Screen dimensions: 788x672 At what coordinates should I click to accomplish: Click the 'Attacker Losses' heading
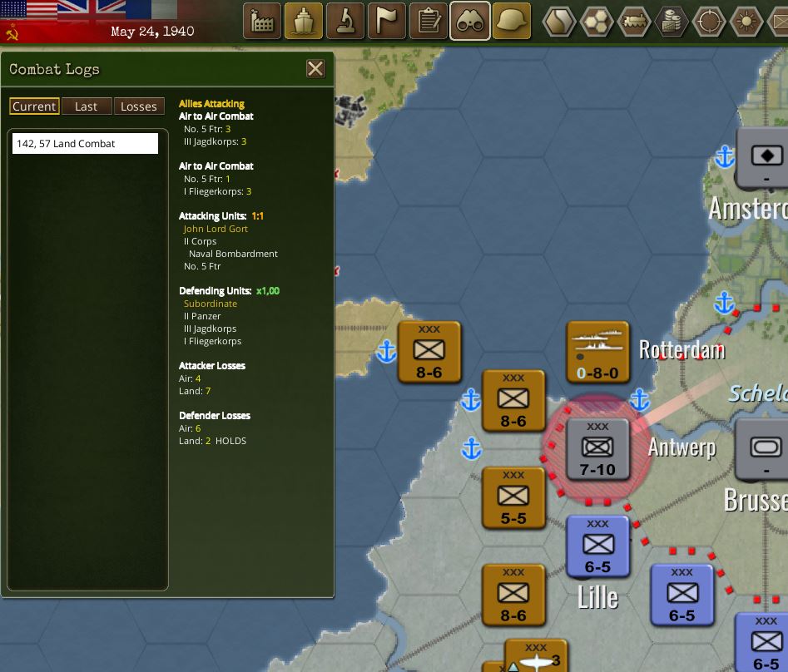click(212, 366)
